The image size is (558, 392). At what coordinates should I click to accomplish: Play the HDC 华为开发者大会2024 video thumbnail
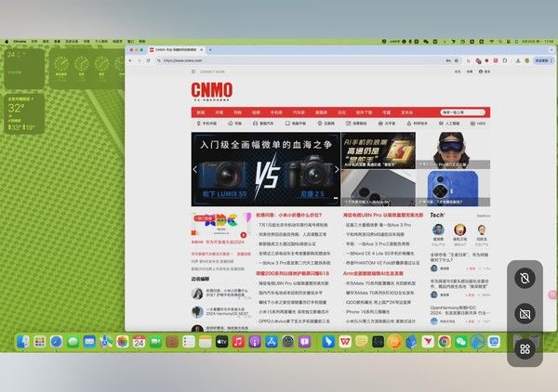[221, 225]
